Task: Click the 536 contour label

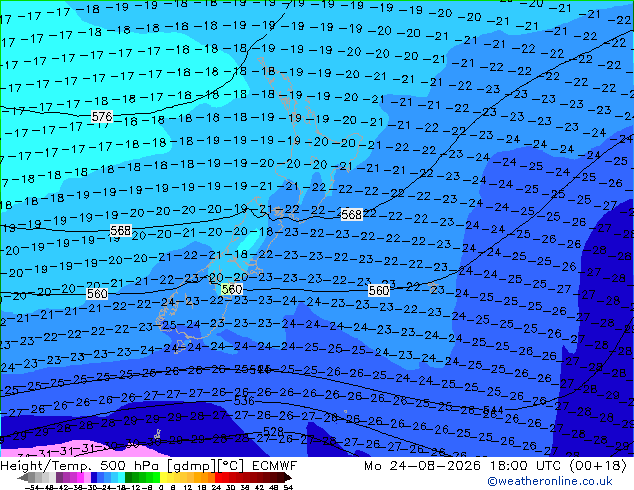Action: point(244,401)
